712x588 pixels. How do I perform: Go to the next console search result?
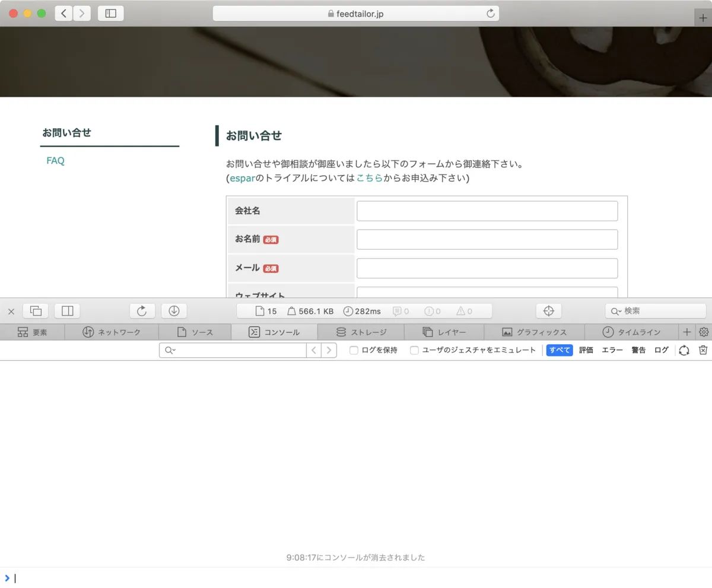click(329, 350)
